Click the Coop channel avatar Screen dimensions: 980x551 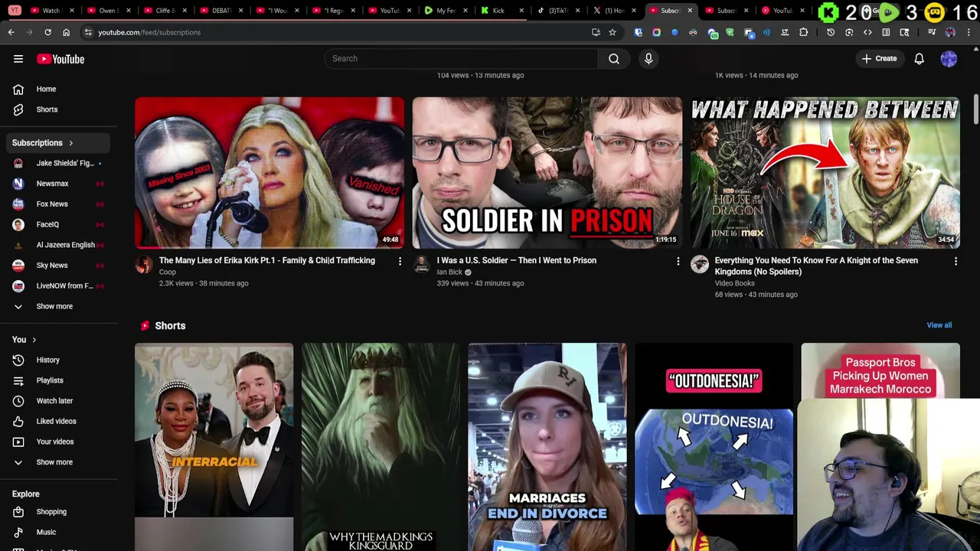pos(144,265)
